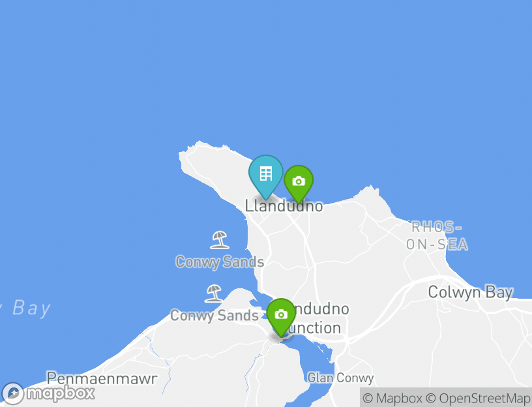Click the Penmaenmawr town label
Image resolution: width=532 pixels, height=407 pixels.
click(102, 378)
